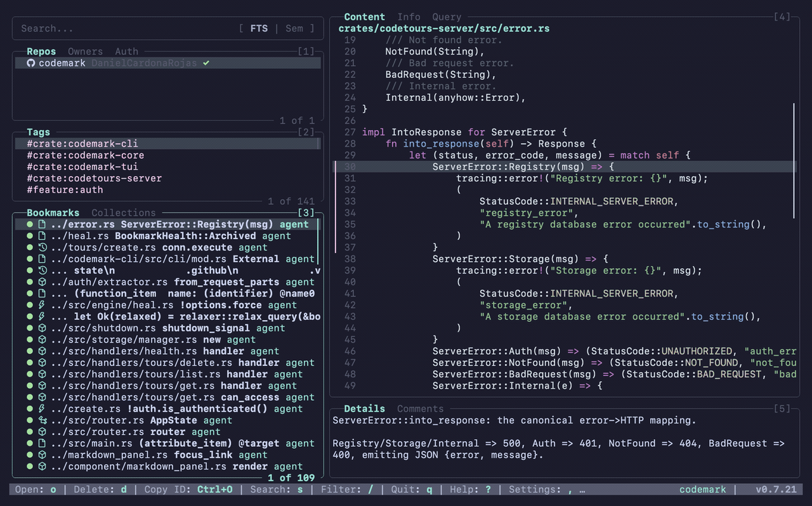Open the Repos tab

tap(41, 51)
